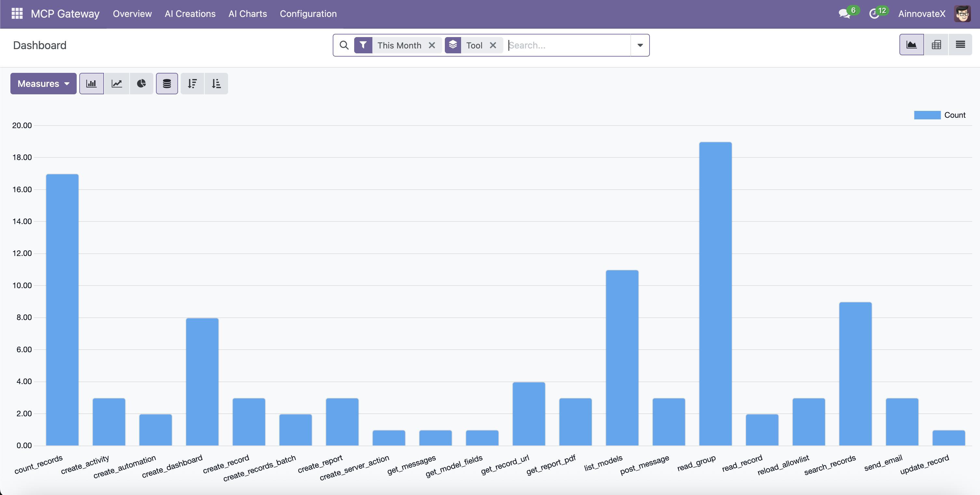This screenshot has height=495, width=980.
Task: Open the AI Charts menu
Action: click(x=248, y=14)
